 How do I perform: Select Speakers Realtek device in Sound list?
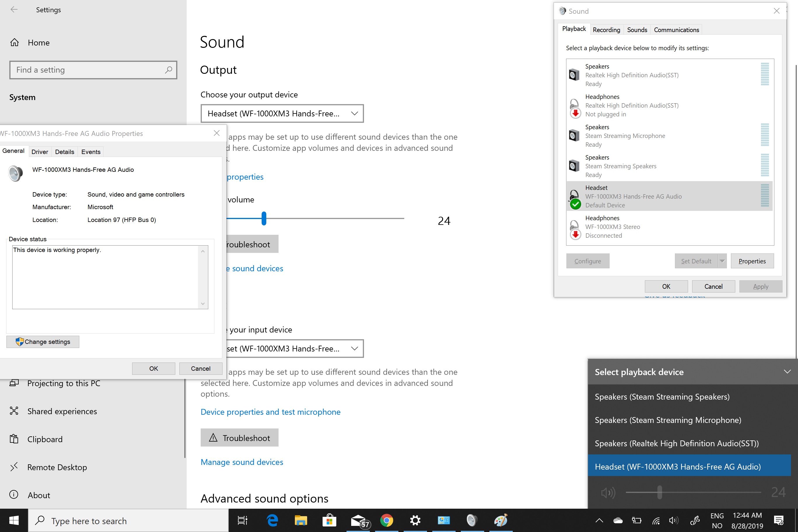(x=669, y=75)
